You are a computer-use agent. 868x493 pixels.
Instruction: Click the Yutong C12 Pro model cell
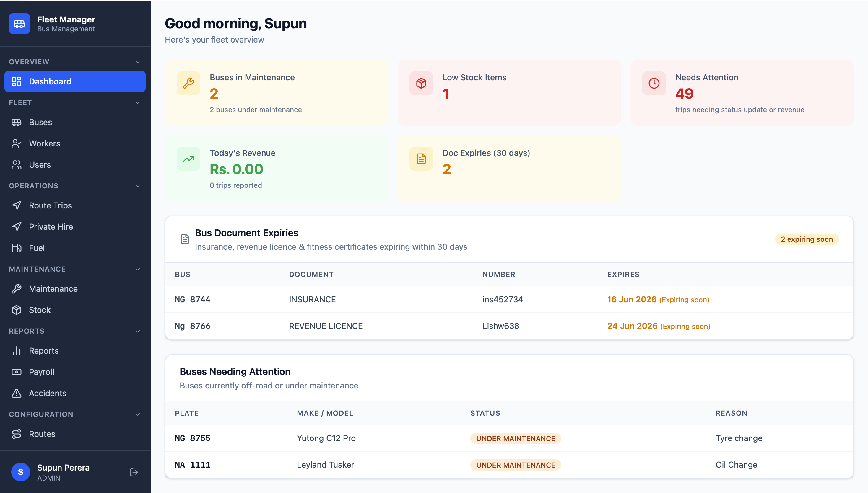pos(326,438)
